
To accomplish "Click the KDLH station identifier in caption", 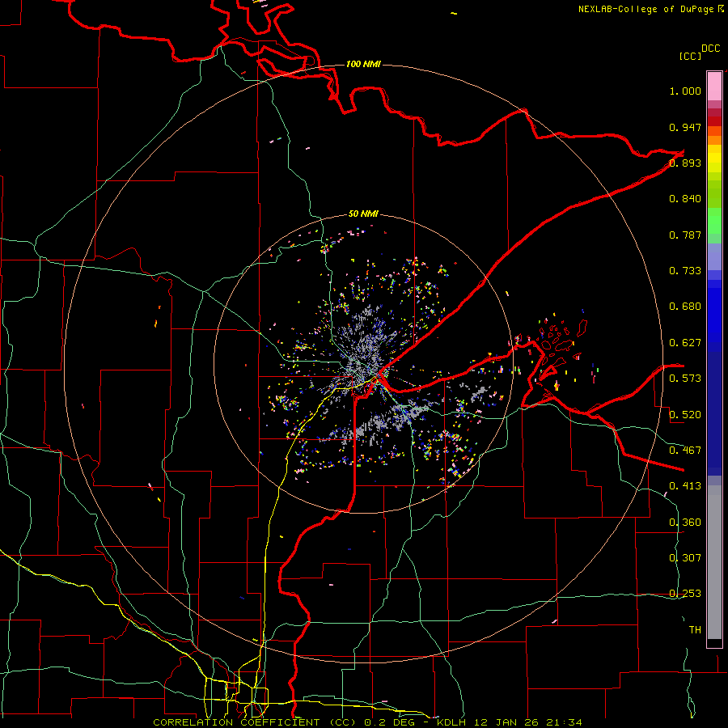I will tap(453, 722).
